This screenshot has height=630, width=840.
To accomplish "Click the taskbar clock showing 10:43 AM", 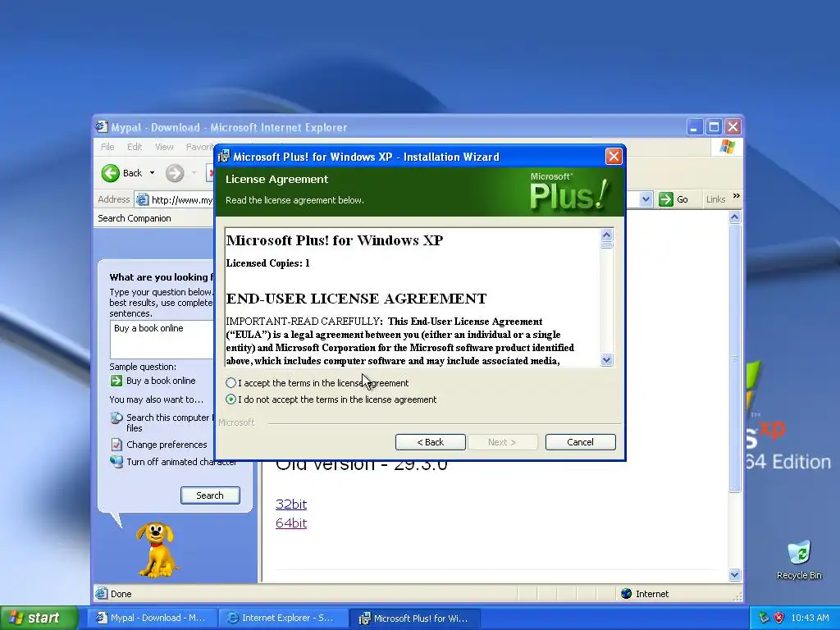I will pos(810,618).
